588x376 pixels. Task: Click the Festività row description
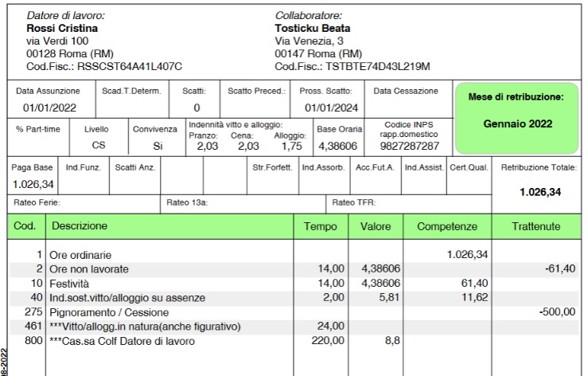(x=69, y=284)
